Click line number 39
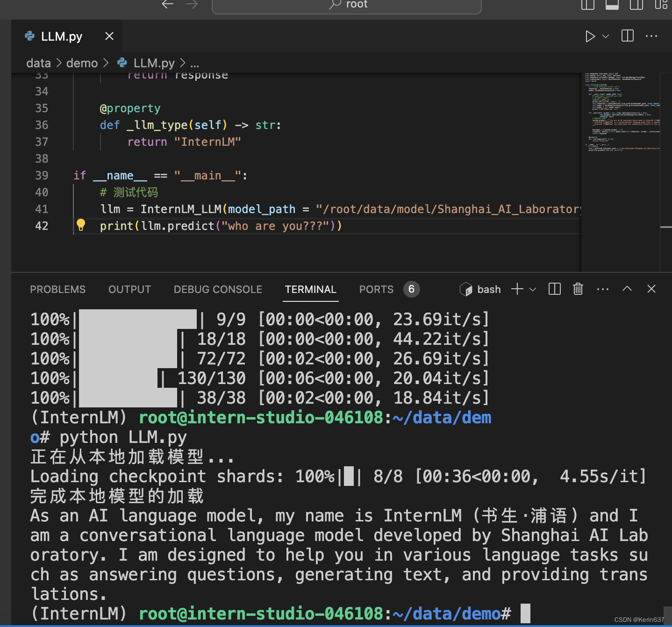 click(x=42, y=176)
